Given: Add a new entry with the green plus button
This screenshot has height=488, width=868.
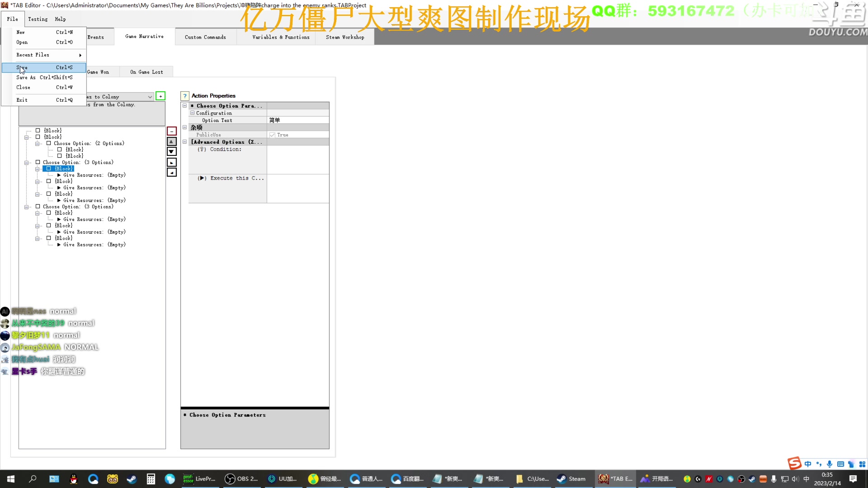Looking at the screenshot, I should 160,96.
